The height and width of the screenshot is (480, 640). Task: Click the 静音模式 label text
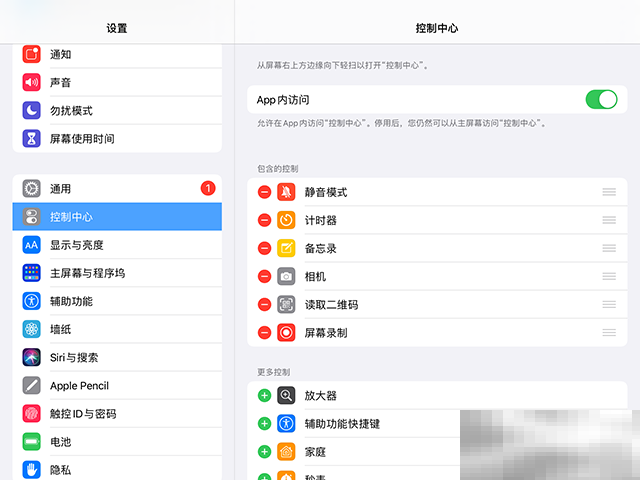[x=326, y=192]
